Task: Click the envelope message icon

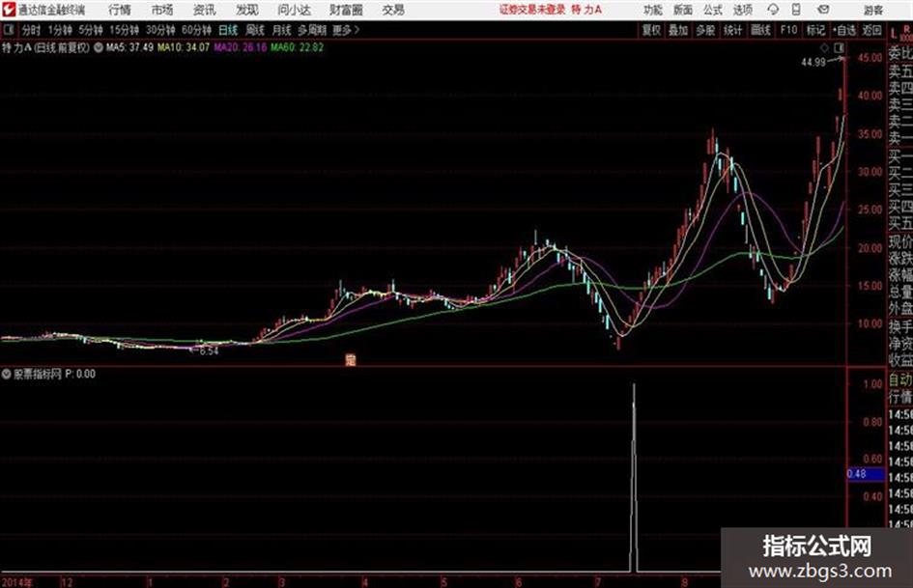Action: 823,10
